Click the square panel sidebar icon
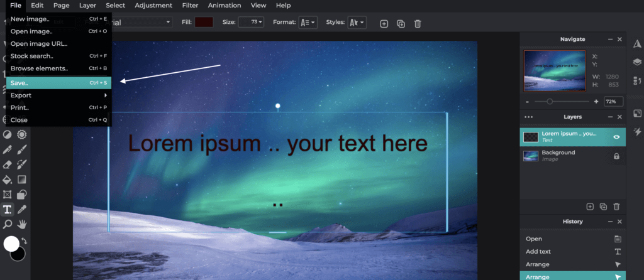Image resolution: width=644 pixels, height=280 pixels. tap(637, 114)
